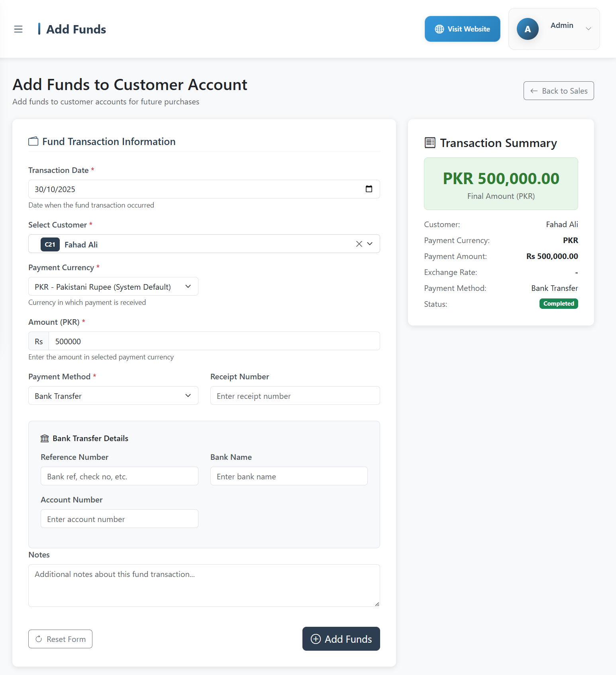Click the wallet icon beside Fund Transaction Information
The image size is (616, 675).
33,141
